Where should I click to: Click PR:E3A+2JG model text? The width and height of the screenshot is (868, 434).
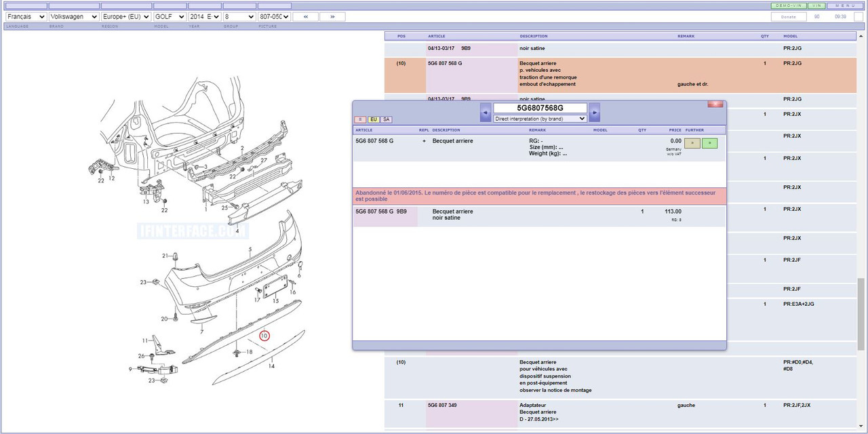pos(799,304)
